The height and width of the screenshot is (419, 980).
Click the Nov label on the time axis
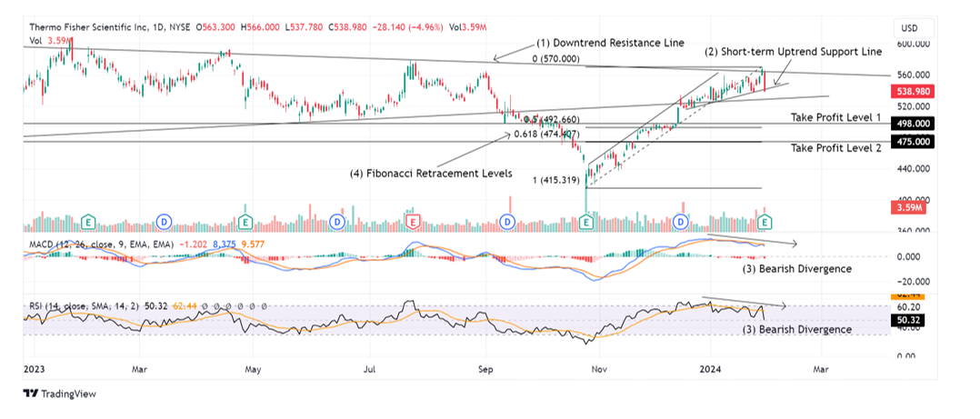tap(598, 370)
